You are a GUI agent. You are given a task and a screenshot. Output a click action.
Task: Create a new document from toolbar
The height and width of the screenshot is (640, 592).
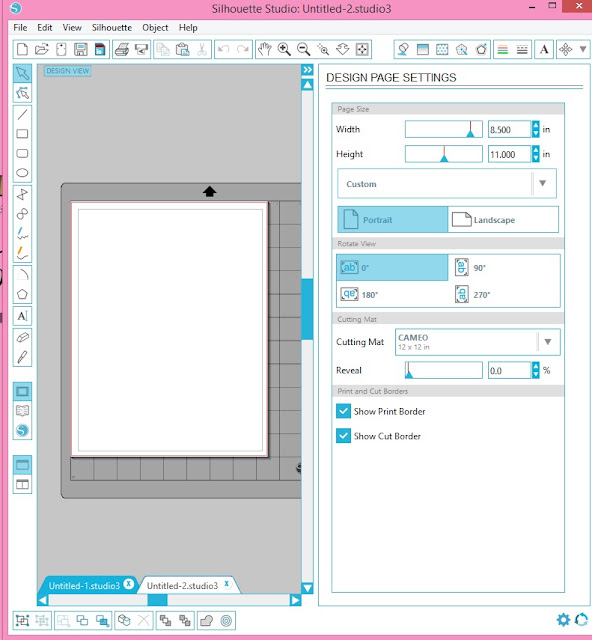22,49
